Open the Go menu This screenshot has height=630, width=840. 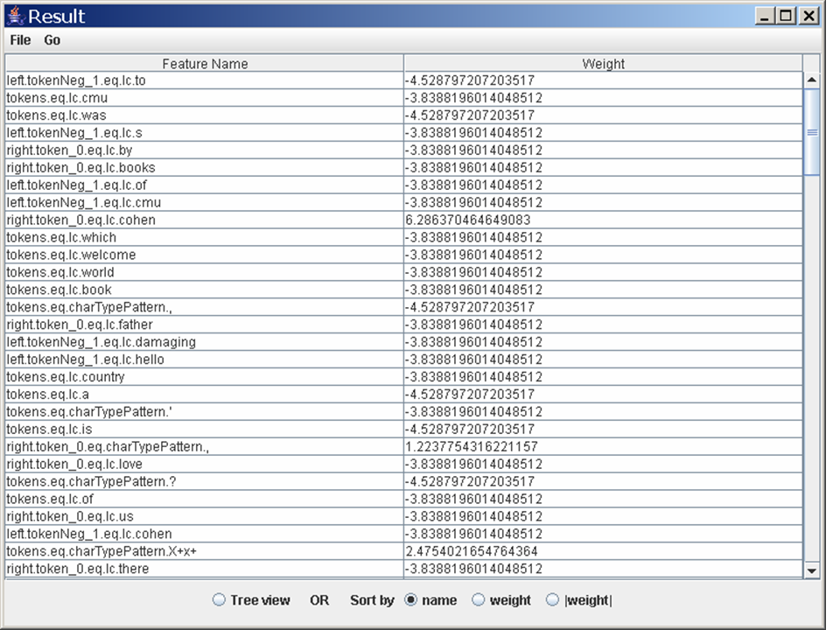tap(52, 40)
